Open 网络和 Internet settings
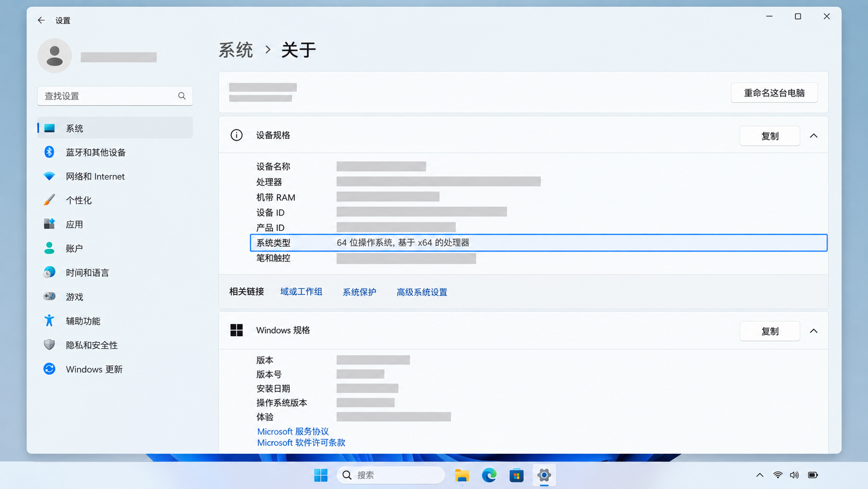This screenshot has height=489, width=868. (115, 176)
